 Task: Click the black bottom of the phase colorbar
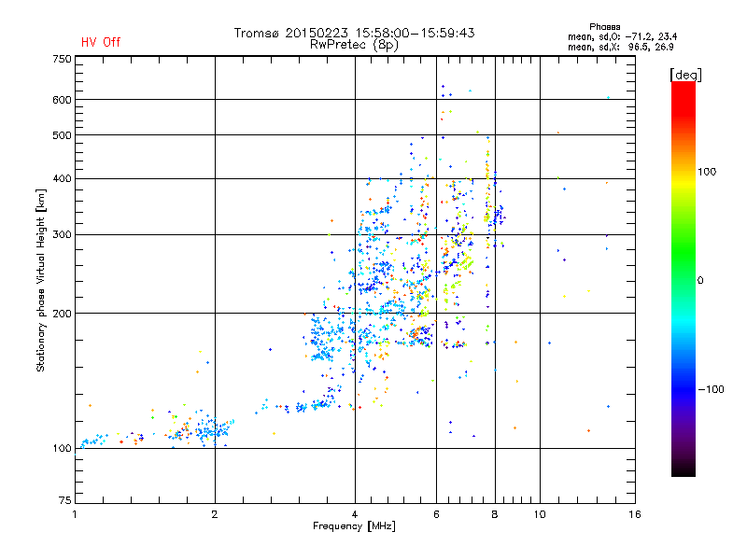tap(684, 469)
